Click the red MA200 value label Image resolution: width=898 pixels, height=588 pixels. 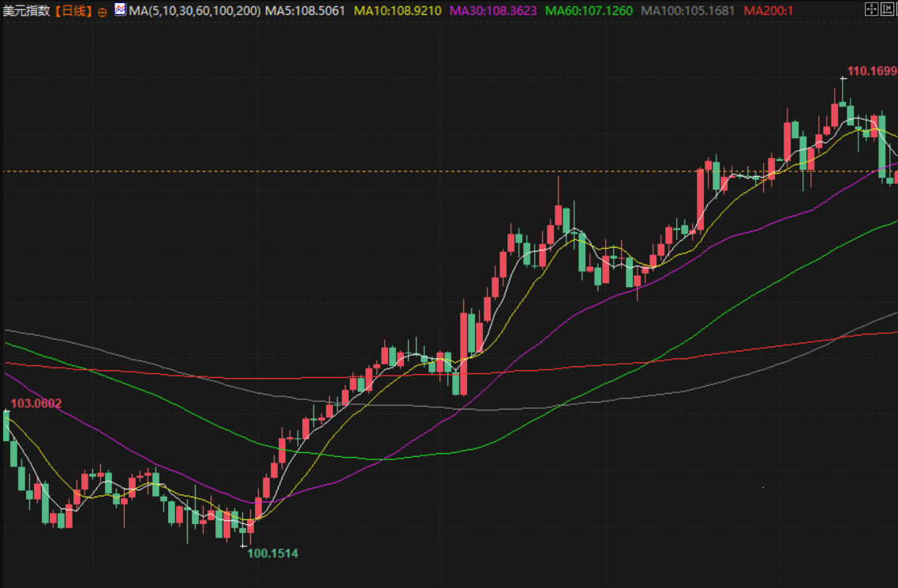768,11
